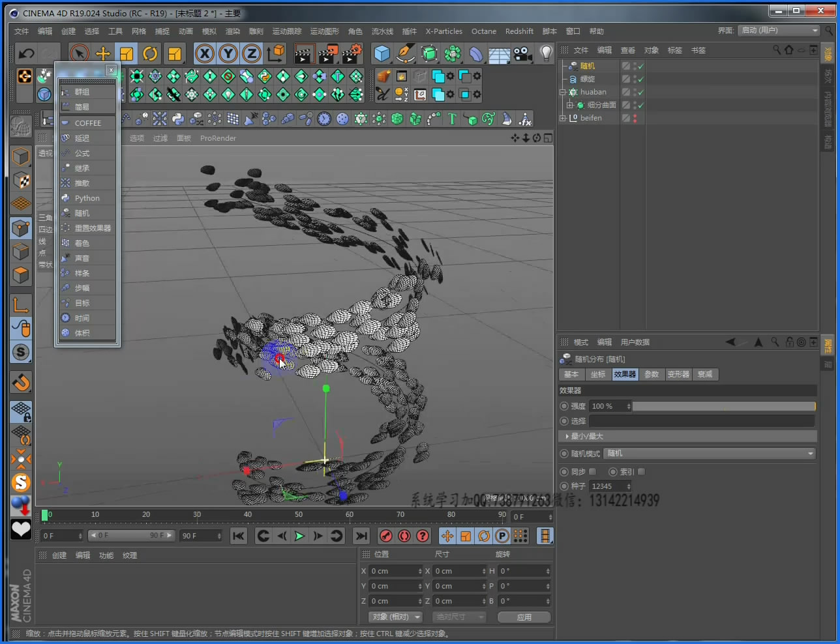Viewport: 840px width, 644px height.
Task: Switch to the 变形器 tab
Action: coord(678,374)
